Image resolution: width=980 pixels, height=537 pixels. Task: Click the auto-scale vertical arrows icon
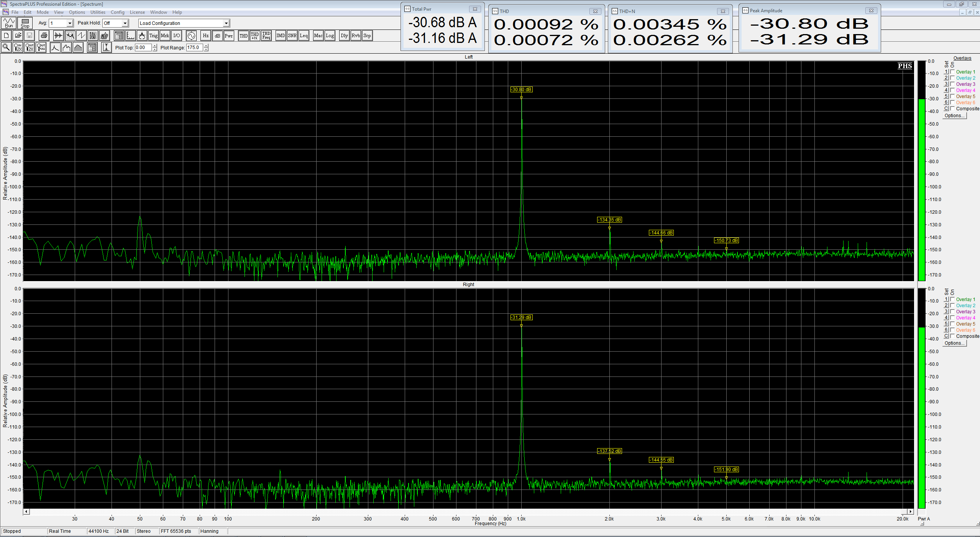pos(106,47)
